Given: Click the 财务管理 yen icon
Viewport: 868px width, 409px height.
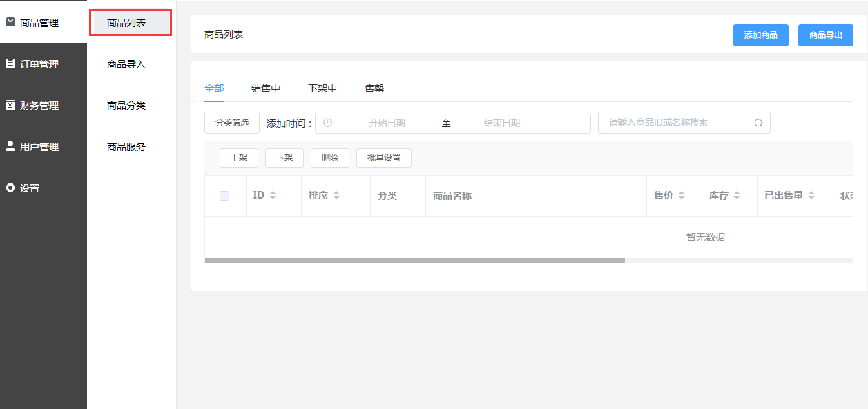Looking at the screenshot, I should [x=10, y=105].
